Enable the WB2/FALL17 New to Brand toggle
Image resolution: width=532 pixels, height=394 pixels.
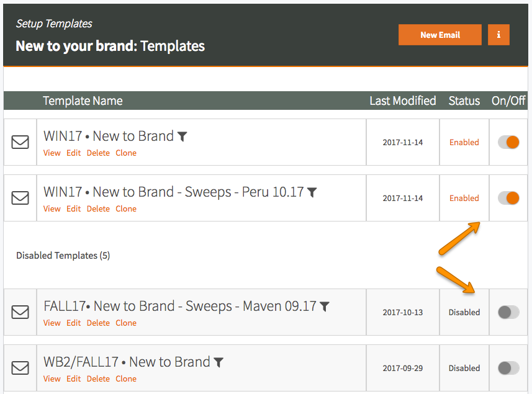508,368
